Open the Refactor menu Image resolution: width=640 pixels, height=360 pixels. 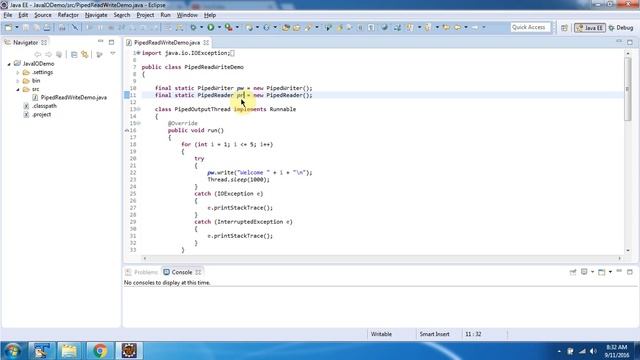pyautogui.click(x=68, y=15)
